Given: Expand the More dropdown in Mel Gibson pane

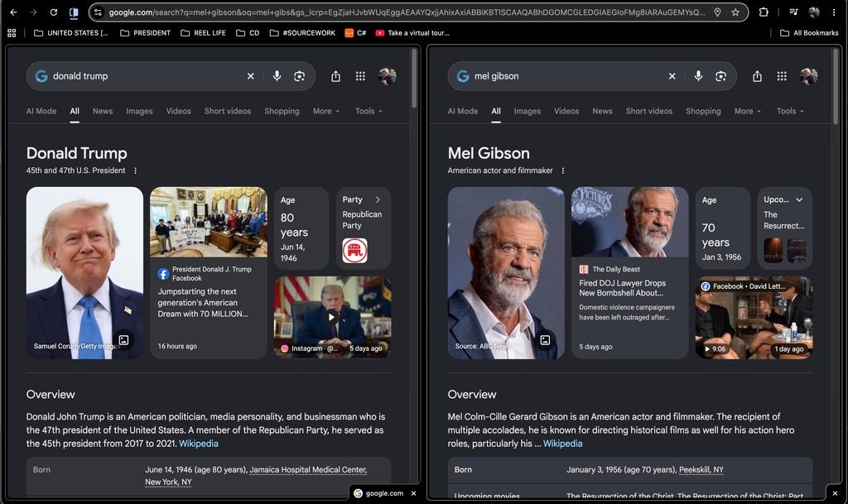Looking at the screenshot, I should [x=748, y=111].
